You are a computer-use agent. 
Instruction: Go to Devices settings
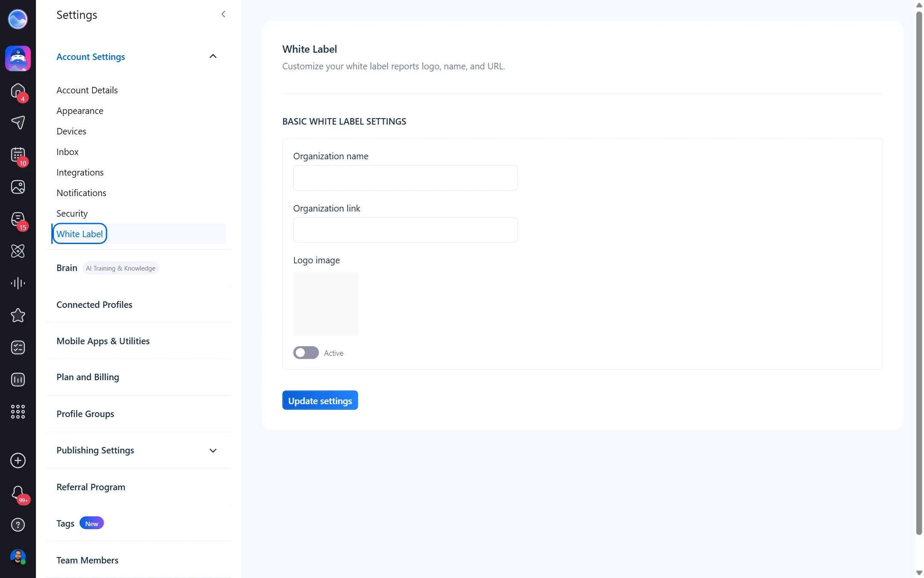point(71,131)
